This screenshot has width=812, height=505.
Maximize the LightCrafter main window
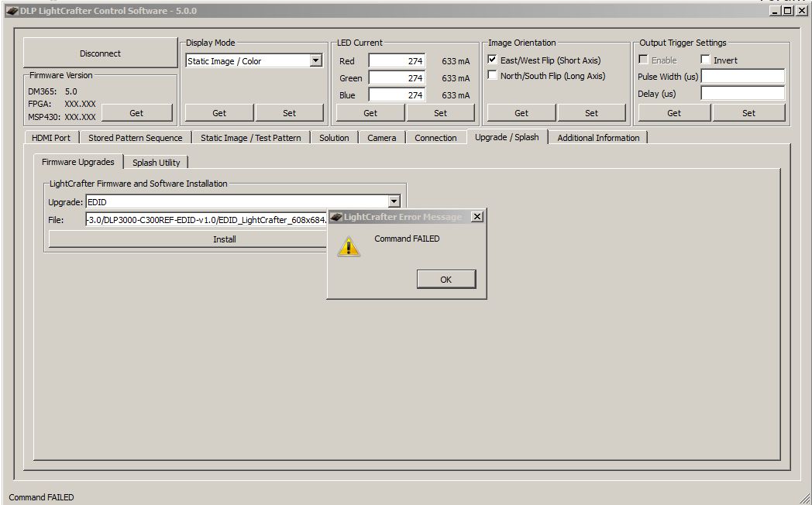coord(787,10)
